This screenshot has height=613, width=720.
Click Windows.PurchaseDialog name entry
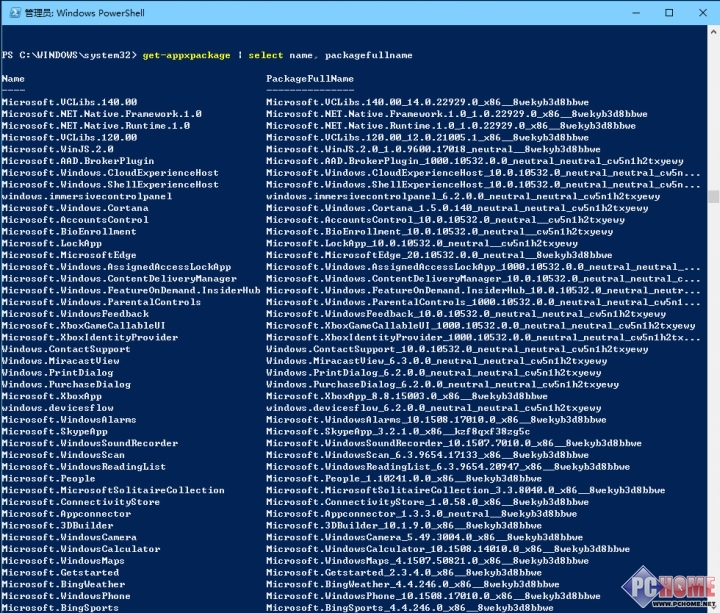[x=66, y=385]
